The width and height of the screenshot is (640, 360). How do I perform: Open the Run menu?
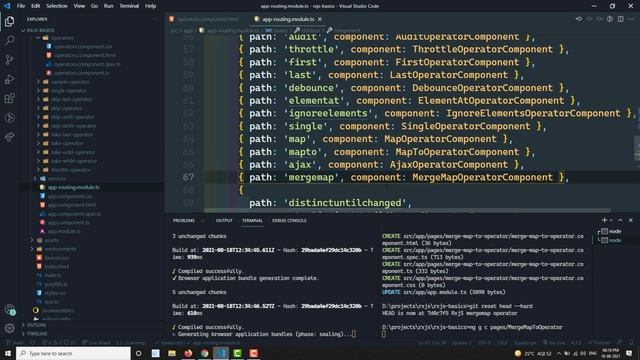point(109,6)
